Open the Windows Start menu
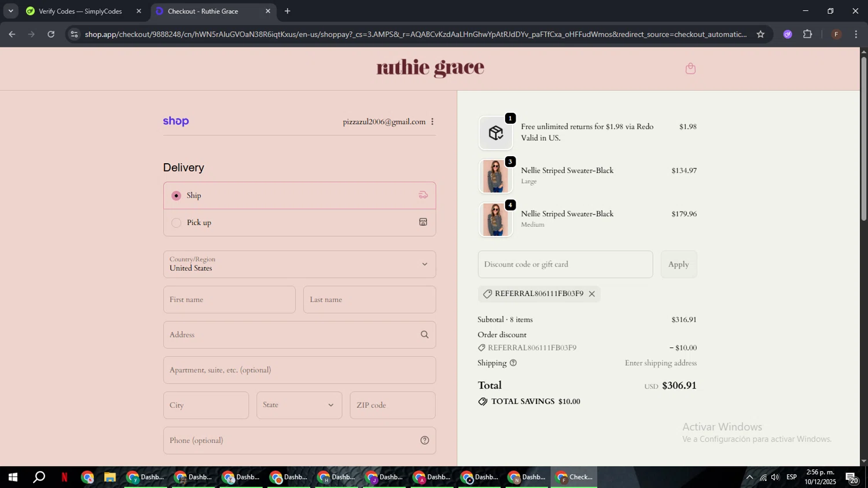868x488 pixels. [x=12, y=478]
